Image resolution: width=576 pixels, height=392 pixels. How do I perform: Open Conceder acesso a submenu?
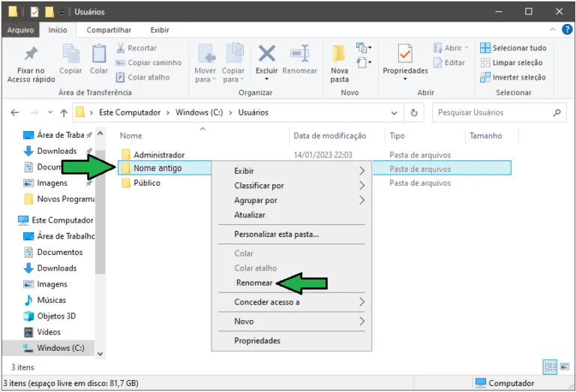(292, 302)
